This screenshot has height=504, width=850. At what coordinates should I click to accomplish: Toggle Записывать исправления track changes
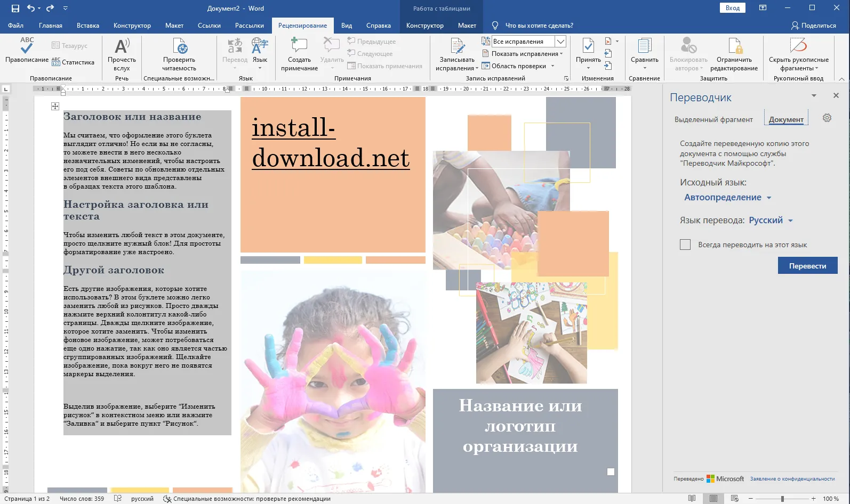coord(456,47)
